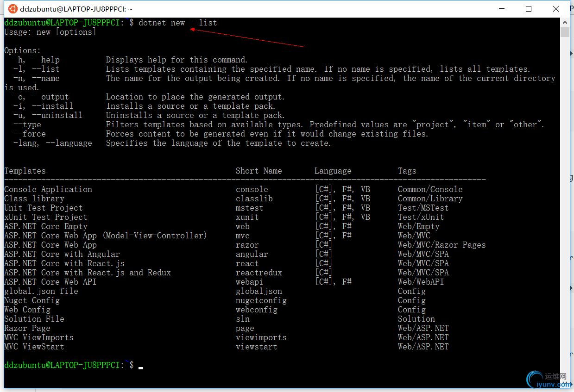Click 'ASP.NET Core Empty' template name
Screen dimensions: 574x392
(x=46, y=226)
